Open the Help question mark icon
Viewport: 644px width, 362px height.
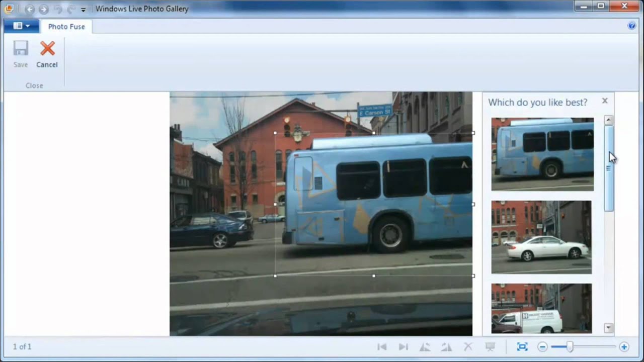pyautogui.click(x=632, y=26)
